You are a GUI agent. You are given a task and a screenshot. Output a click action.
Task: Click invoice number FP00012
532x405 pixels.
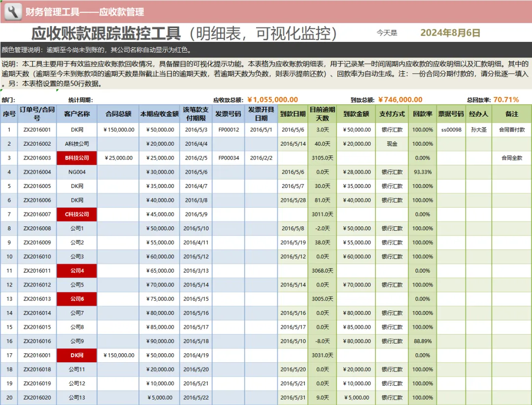(229, 130)
